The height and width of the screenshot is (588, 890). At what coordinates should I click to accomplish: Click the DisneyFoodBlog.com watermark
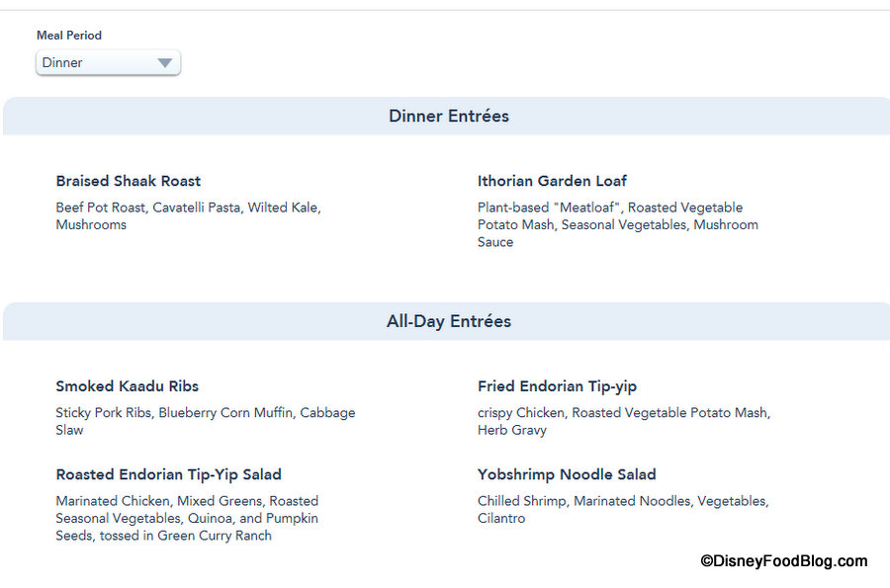784,561
